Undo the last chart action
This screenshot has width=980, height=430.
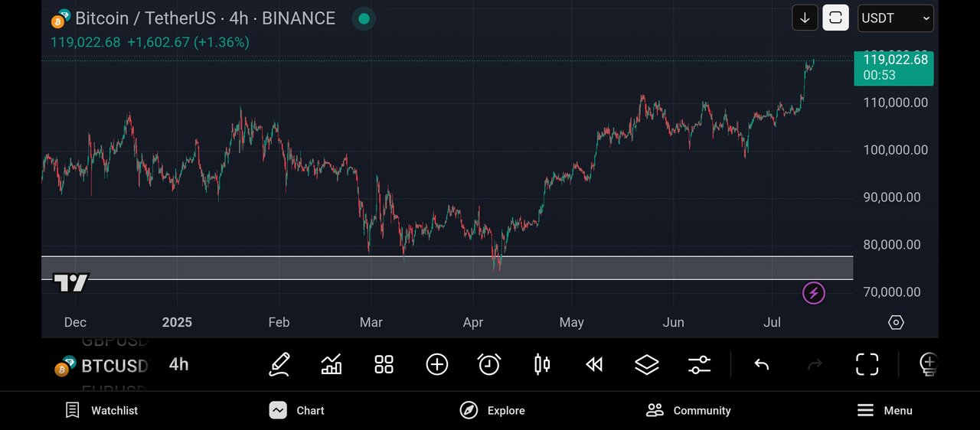point(761,364)
